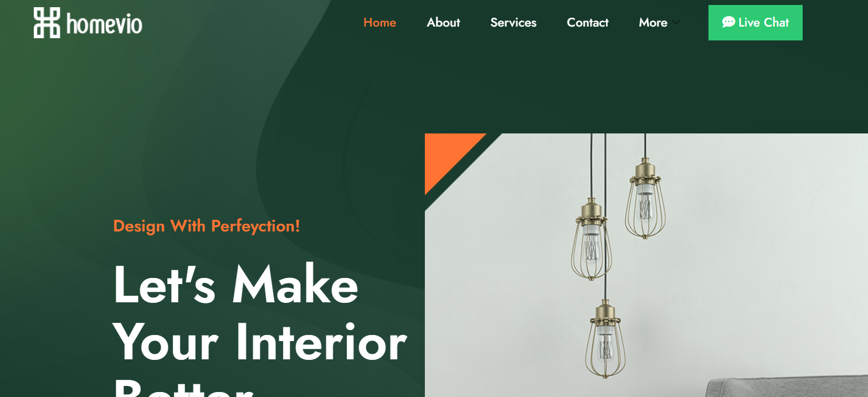
Task: Open the Services menu item
Action: tap(513, 23)
